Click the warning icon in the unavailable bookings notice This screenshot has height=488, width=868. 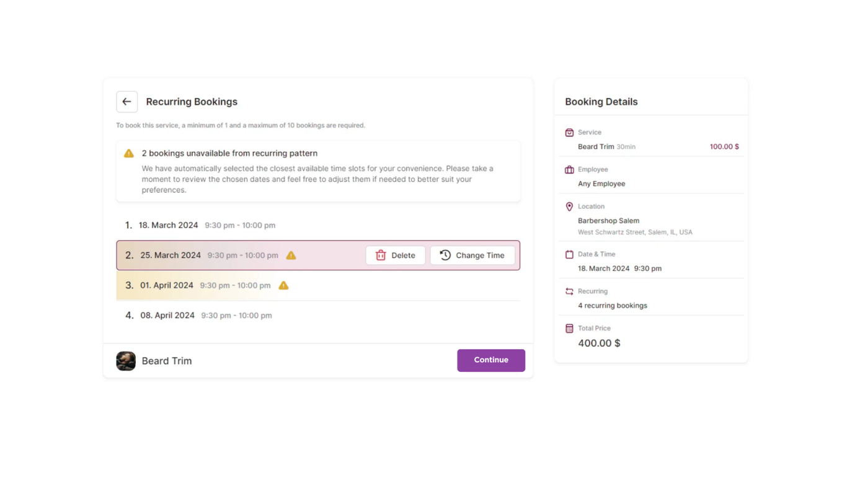click(x=129, y=153)
